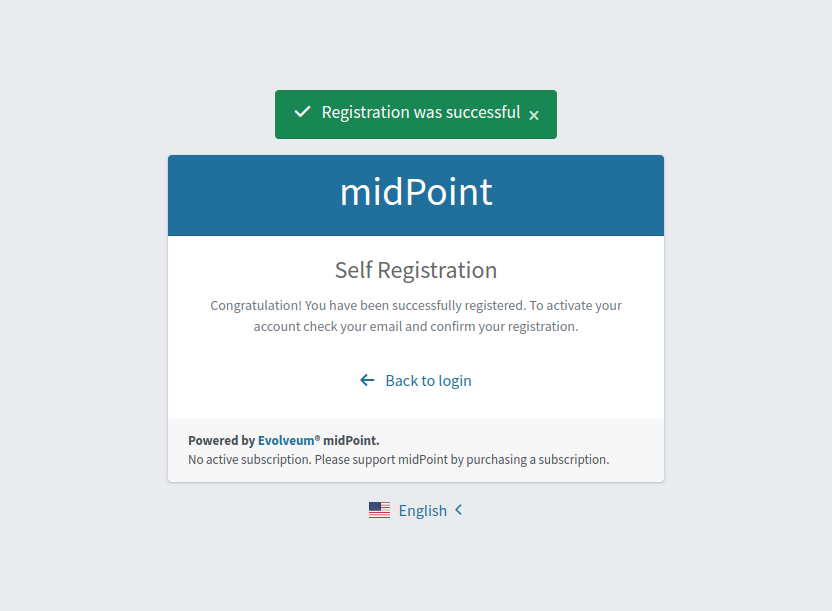832x611 pixels.
Task: Expand the language chevron next to English
Action: coord(459,510)
